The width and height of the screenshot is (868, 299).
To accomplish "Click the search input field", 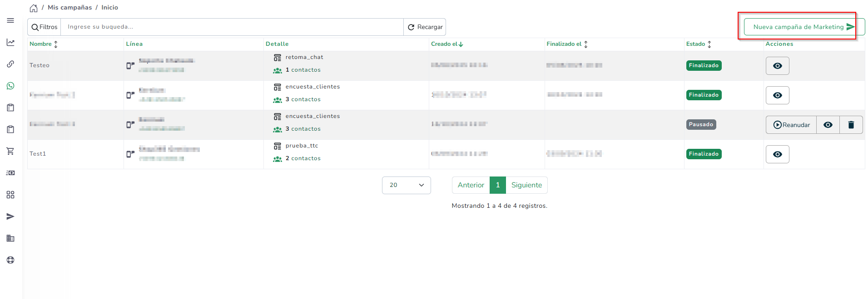I will [232, 27].
